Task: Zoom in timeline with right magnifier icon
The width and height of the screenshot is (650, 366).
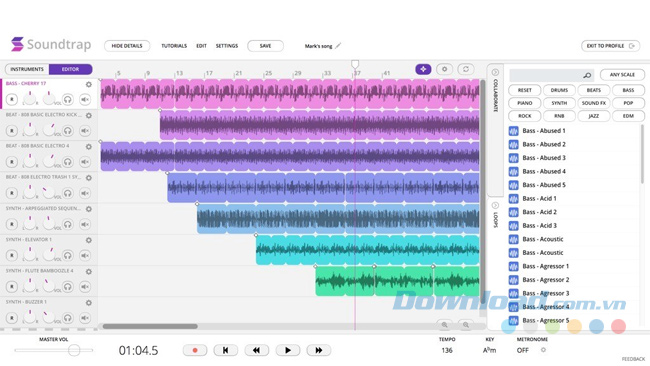Action: point(466,325)
